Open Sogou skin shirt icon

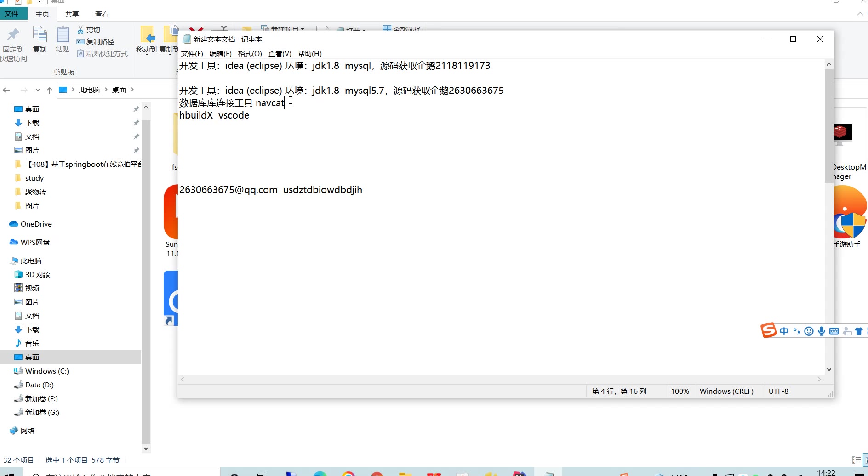tap(859, 331)
